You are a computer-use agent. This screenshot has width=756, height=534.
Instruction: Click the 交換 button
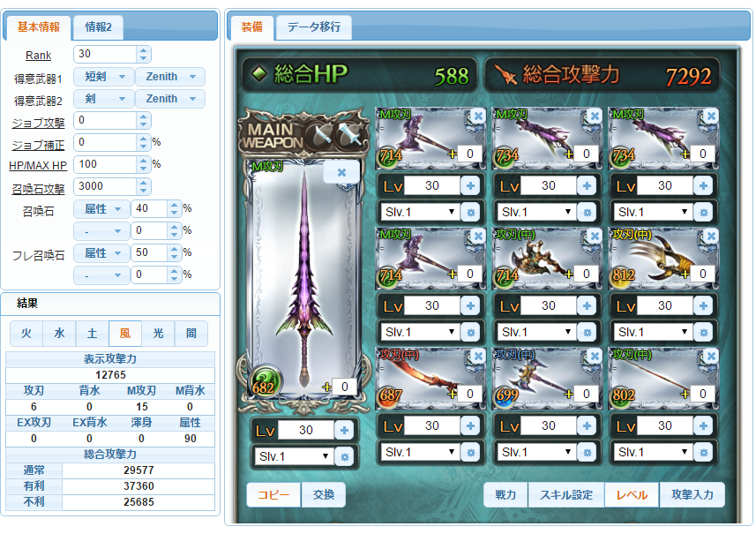point(323,494)
